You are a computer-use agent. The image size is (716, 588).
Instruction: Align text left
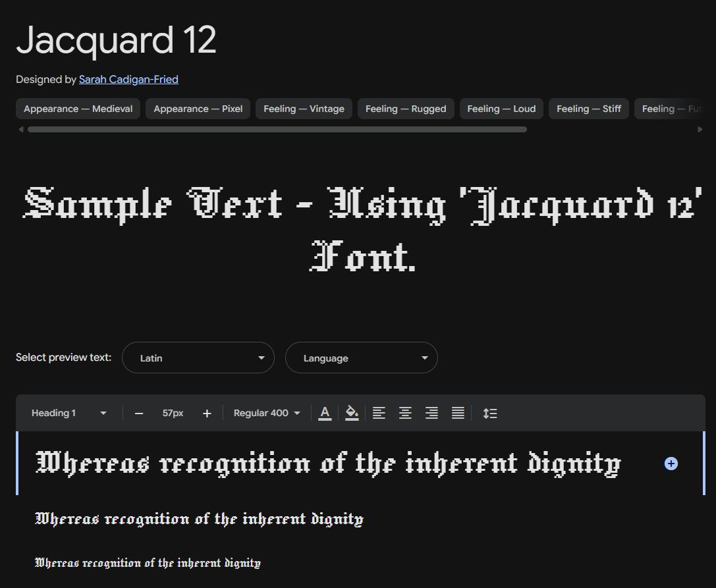pos(379,413)
